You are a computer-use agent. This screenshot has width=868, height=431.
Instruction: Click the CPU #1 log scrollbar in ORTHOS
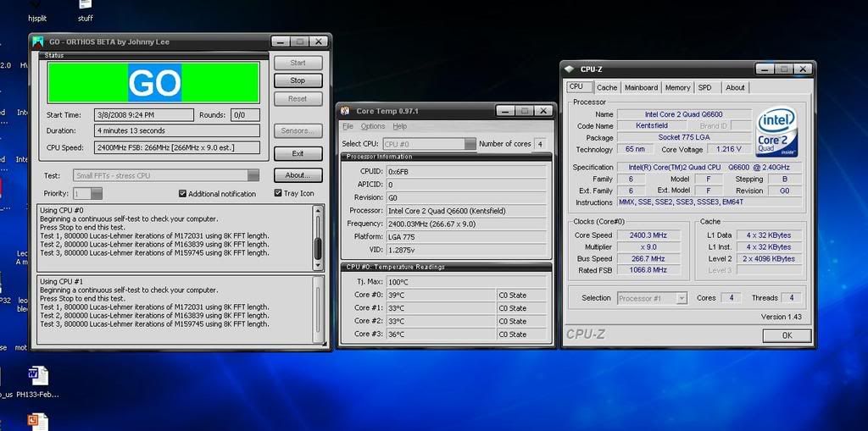click(x=318, y=310)
